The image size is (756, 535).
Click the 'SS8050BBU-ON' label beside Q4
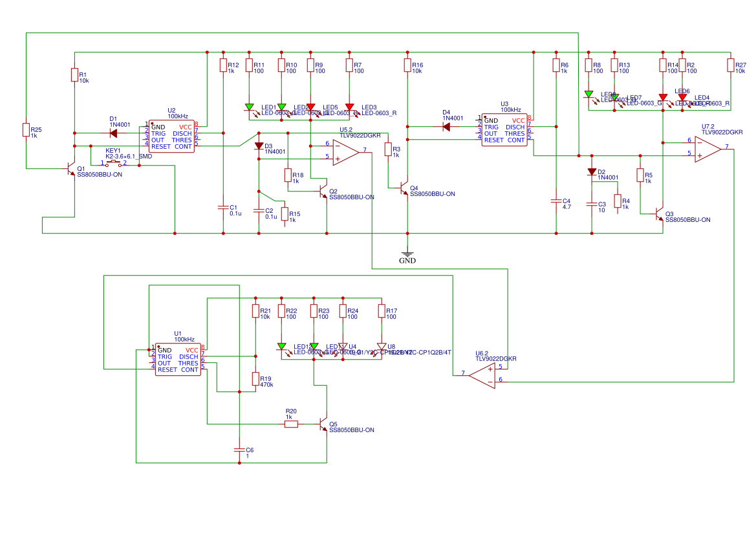pyautogui.click(x=433, y=194)
